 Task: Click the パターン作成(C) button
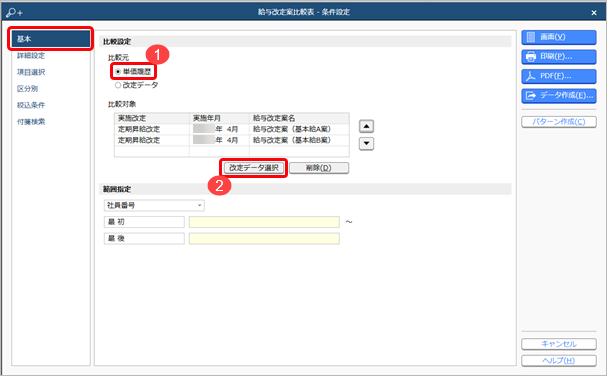pos(559,122)
